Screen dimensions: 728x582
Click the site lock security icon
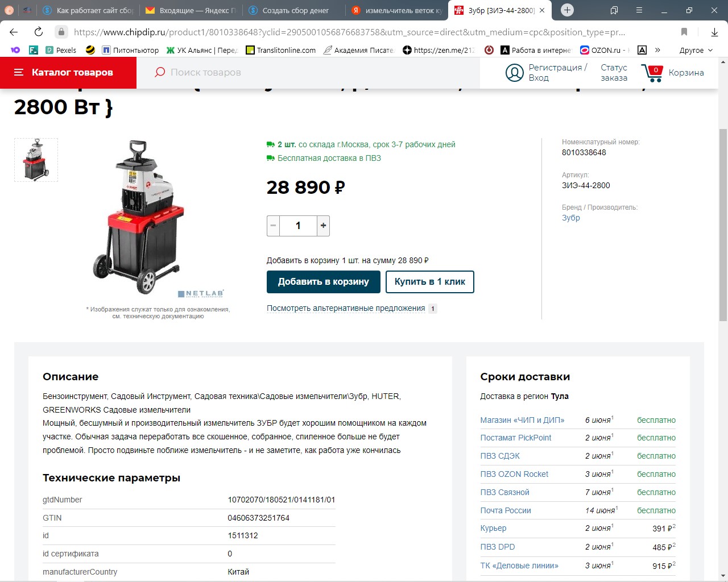(x=61, y=32)
